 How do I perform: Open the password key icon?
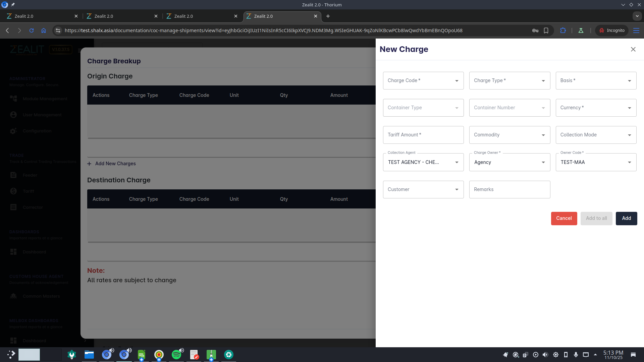tap(535, 31)
